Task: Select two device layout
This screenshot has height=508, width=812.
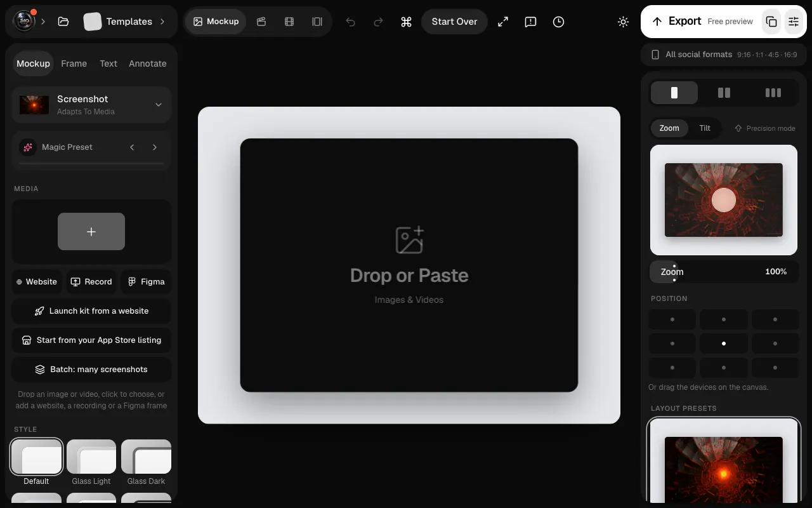Action: (x=724, y=93)
